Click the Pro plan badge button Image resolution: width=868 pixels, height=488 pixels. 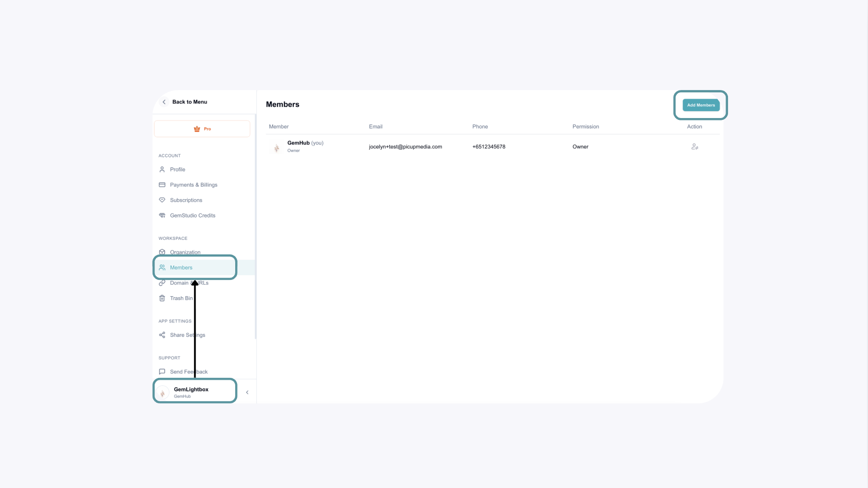click(202, 129)
